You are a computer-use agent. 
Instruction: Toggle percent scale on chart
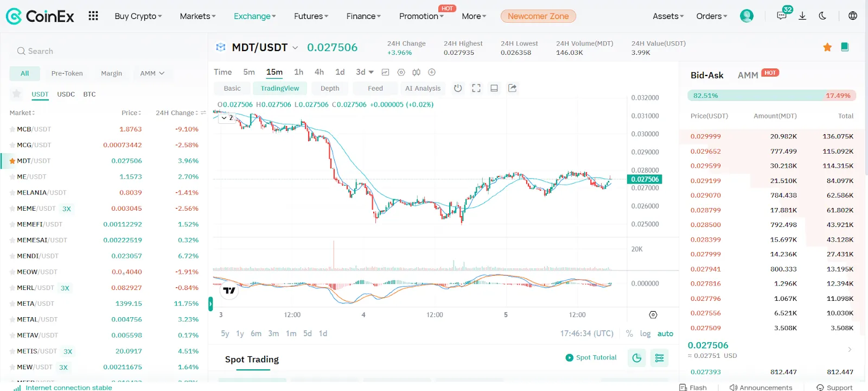629,333
